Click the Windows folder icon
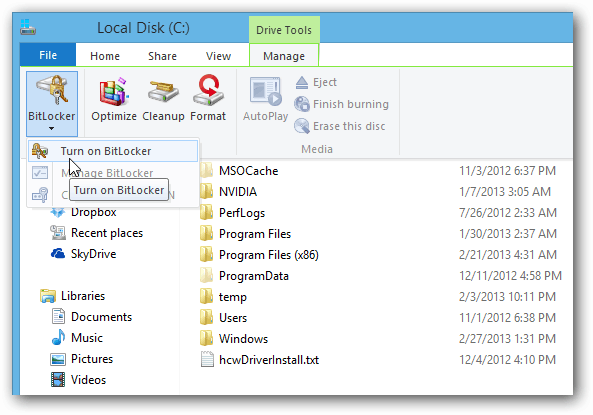The width and height of the screenshot is (593, 415). click(x=206, y=339)
